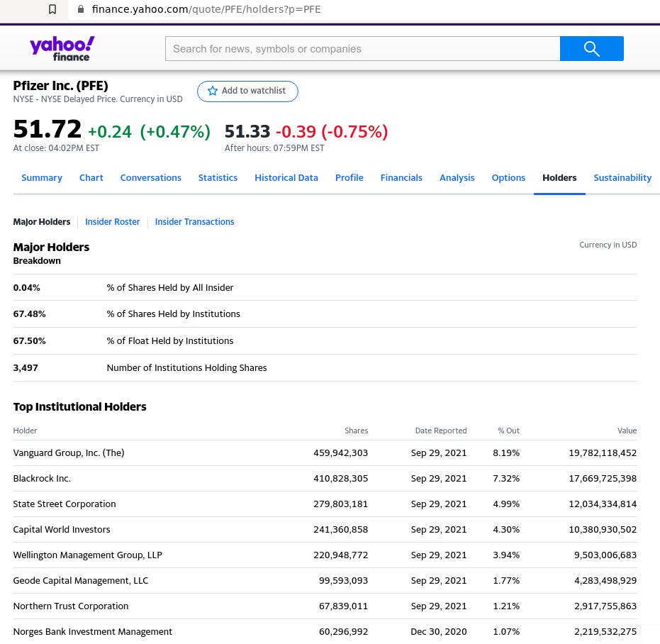Click the closing price 51.72
This screenshot has height=644, width=660.
click(x=47, y=129)
